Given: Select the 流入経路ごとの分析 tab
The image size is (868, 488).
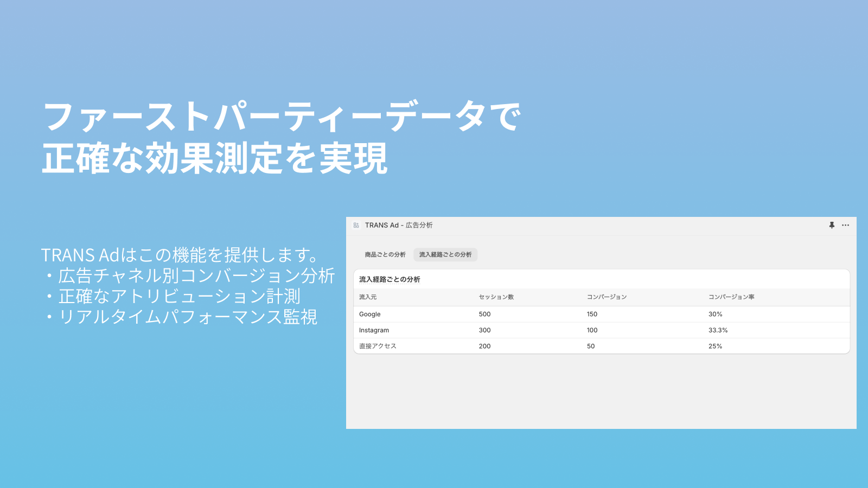Looking at the screenshot, I should [445, 254].
